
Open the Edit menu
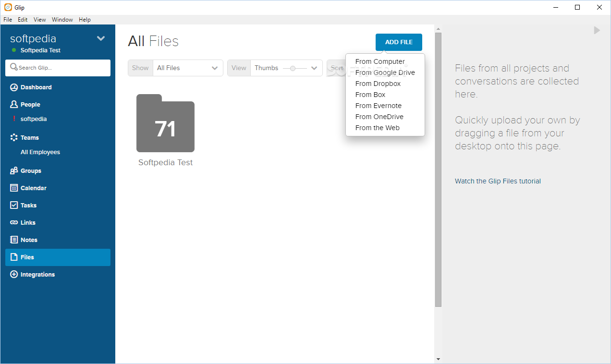pyautogui.click(x=23, y=20)
